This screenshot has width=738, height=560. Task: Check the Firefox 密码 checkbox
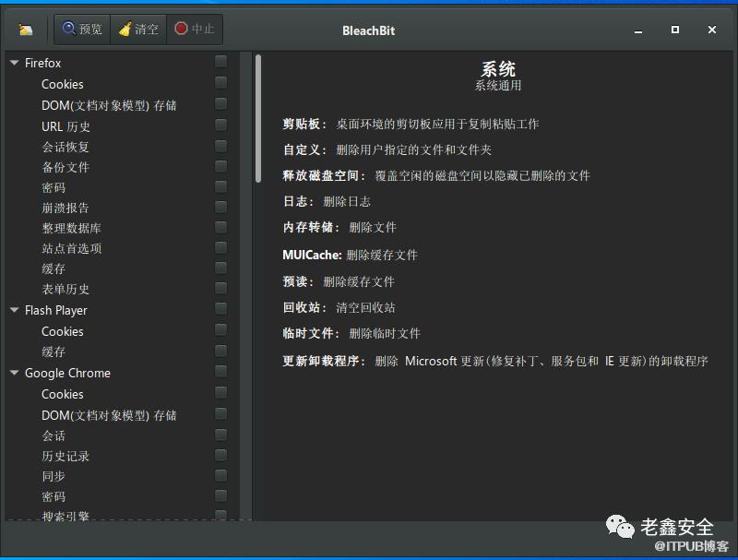tap(220, 187)
